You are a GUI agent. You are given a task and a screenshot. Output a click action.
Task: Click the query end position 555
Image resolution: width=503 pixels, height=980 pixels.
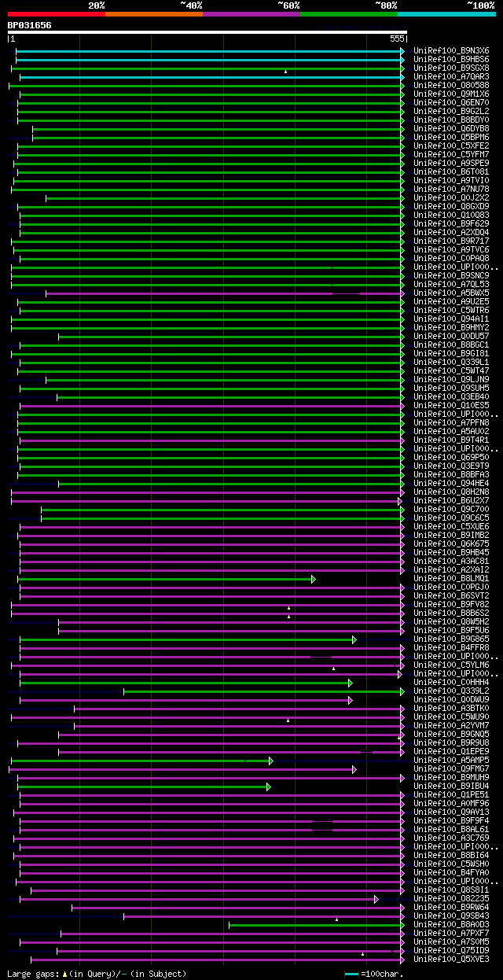point(397,39)
